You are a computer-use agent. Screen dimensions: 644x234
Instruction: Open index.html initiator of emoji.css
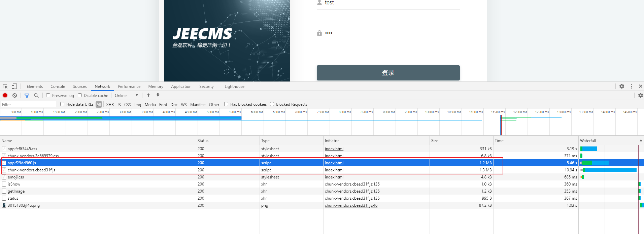pyautogui.click(x=334, y=177)
